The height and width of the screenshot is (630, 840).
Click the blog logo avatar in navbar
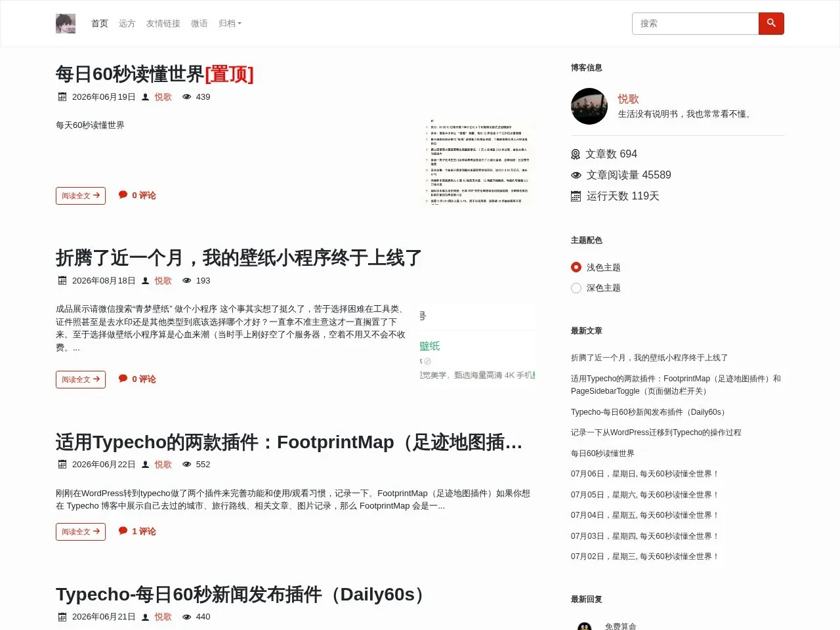pyautogui.click(x=66, y=24)
